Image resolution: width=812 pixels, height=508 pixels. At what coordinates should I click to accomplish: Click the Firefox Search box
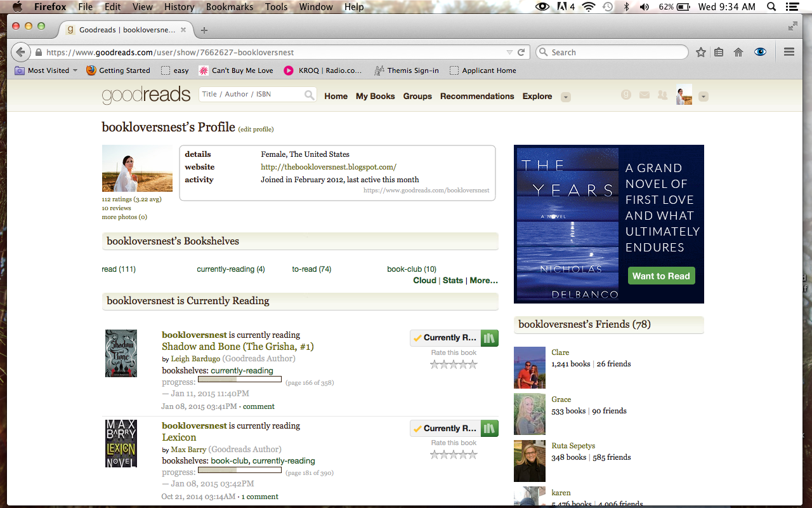[x=612, y=52]
